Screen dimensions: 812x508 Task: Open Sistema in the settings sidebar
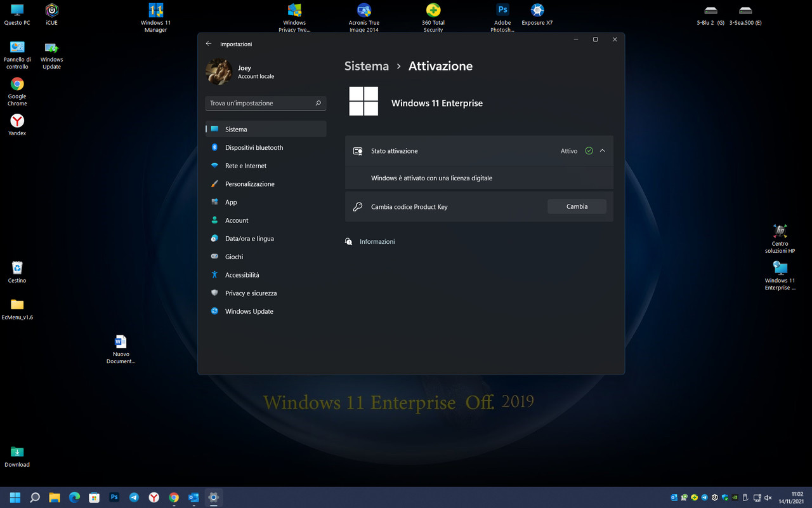pyautogui.click(x=266, y=129)
